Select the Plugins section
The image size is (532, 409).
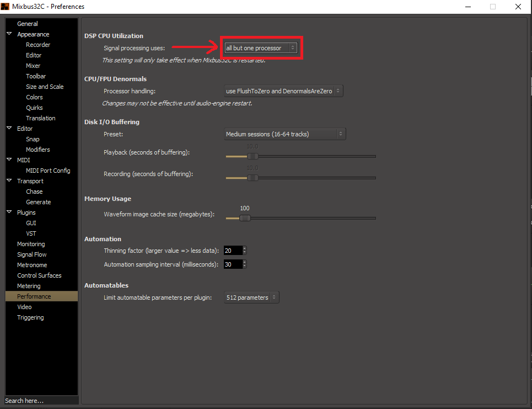click(x=26, y=213)
